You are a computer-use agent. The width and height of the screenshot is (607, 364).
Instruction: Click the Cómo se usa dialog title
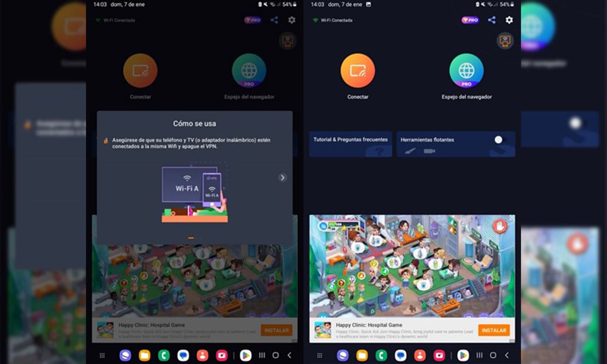tap(195, 123)
